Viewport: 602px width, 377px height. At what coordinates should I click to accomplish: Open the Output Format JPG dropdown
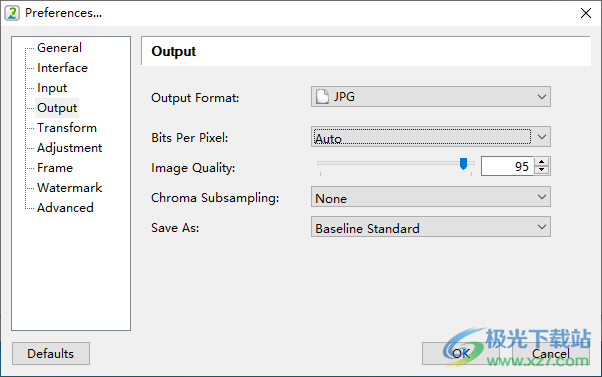click(431, 96)
